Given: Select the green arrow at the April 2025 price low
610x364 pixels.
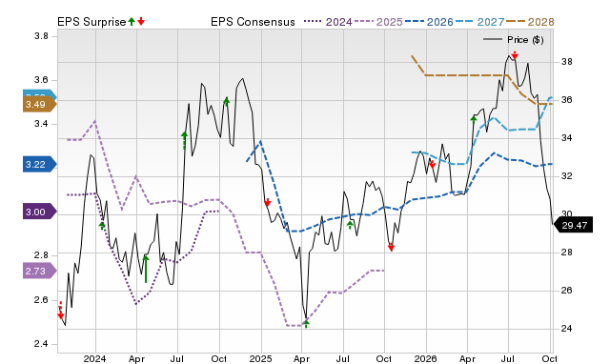Looking at the screenshot, I should click(x=306, y=324).
